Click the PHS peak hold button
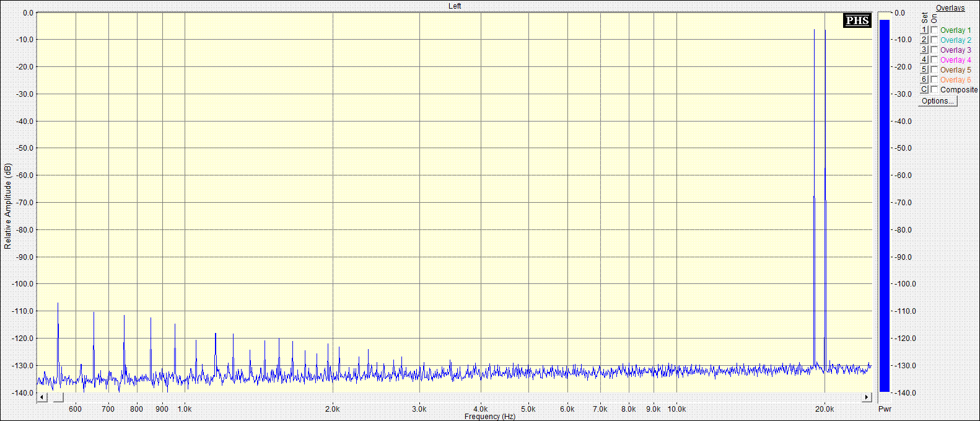980x421 pixels. point(857,20)
